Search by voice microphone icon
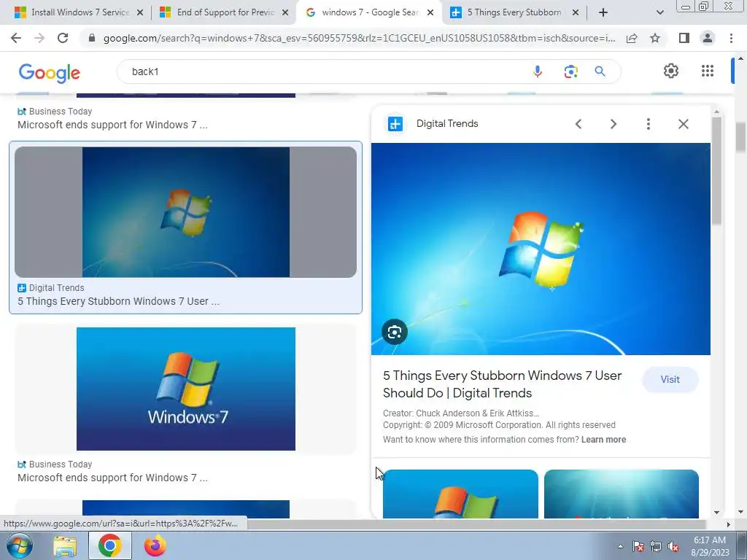 coord(538,71)
